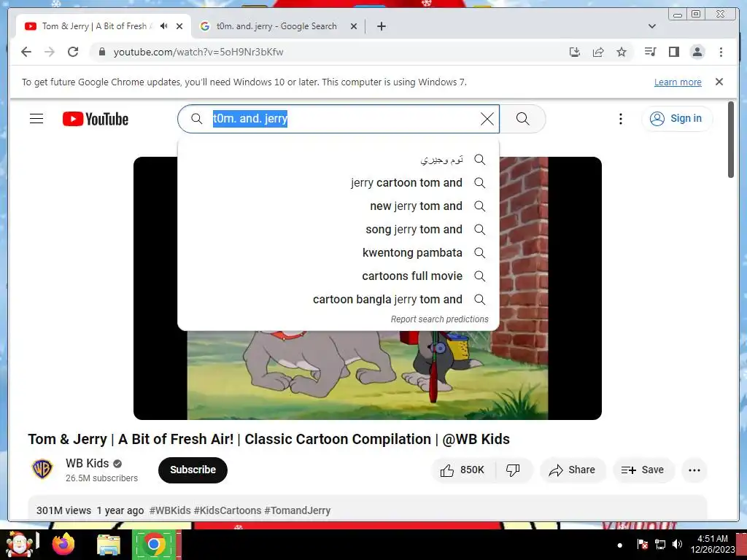Open Report search predictions link
Viewport: 747px width, 560px height.
(439, 319)
